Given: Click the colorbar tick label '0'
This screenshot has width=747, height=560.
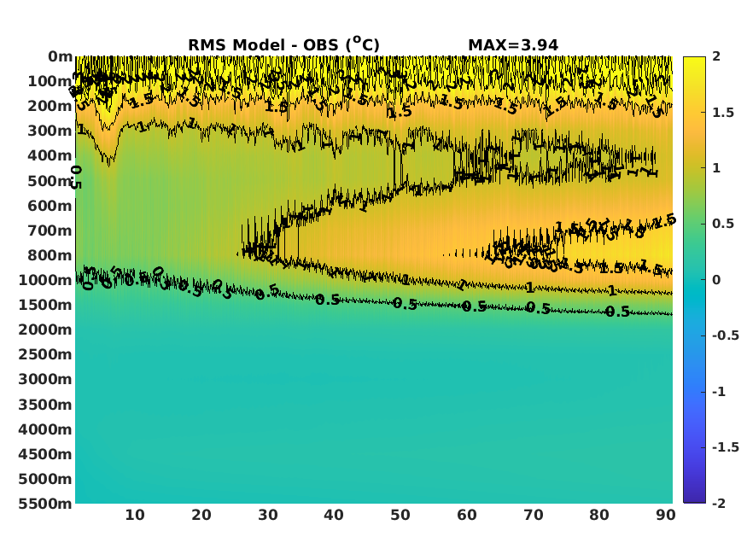Looking at the screenshot, I should pyautogui.click(x=716, y=279).
